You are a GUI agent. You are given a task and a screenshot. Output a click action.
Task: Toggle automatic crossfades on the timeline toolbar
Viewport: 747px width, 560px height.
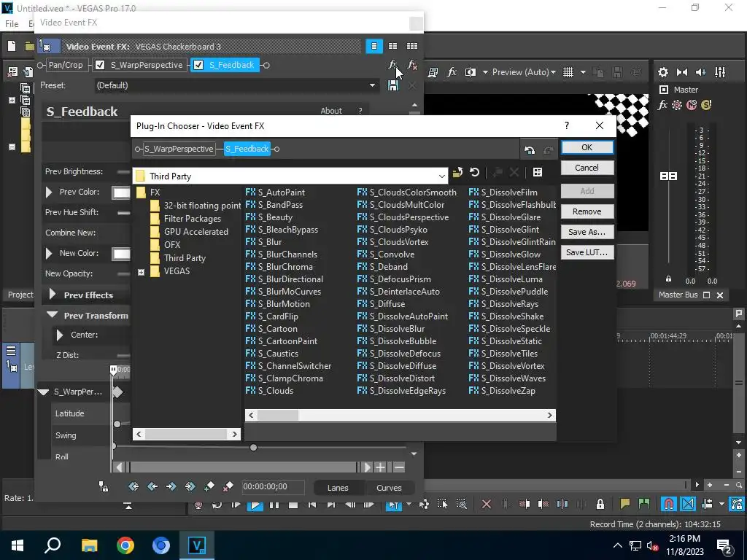[x=688, y=504]
